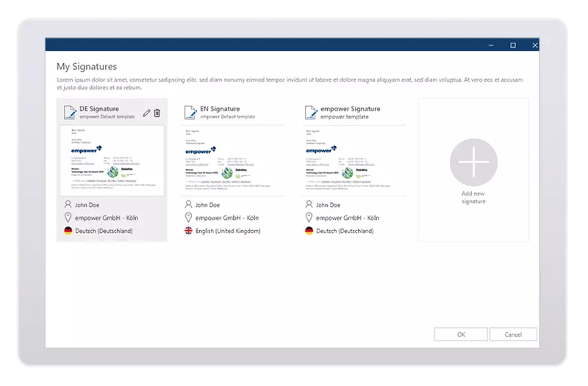Click the empower Signature document icon
Image resolution: width=588 pixels, height=386 pixels.
pos(311,112)
